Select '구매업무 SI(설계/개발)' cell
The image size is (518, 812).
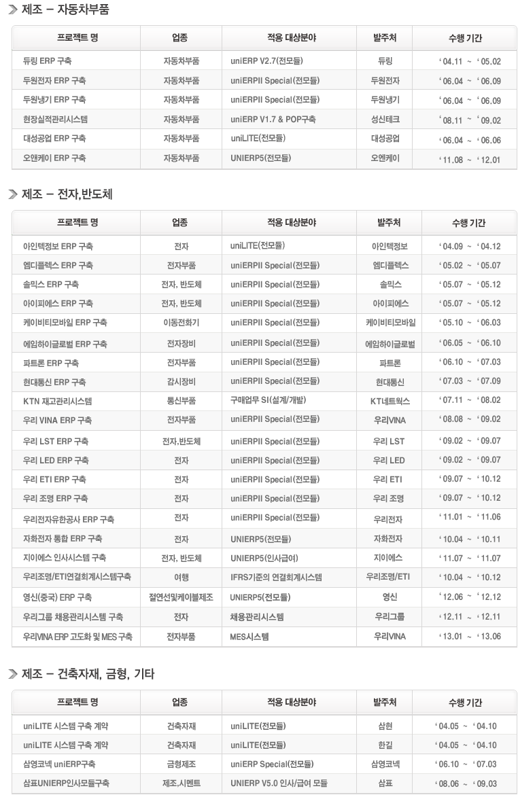(269, 400)
